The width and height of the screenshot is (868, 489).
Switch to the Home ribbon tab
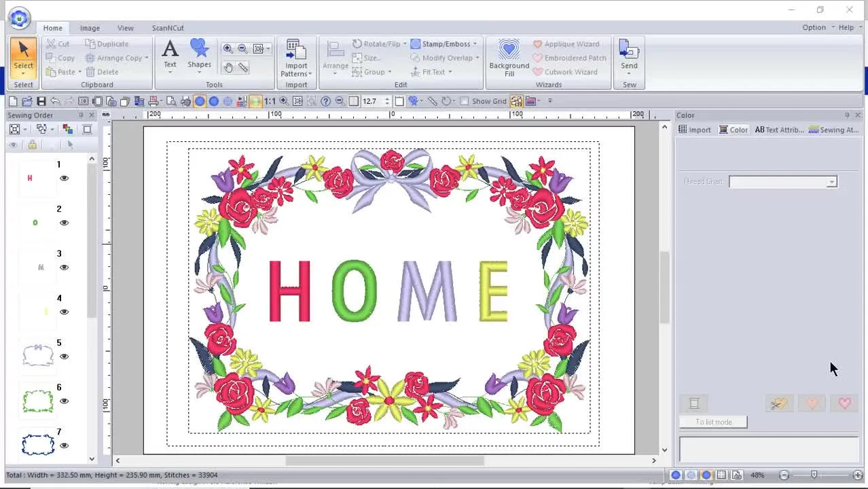coord(52,28)
